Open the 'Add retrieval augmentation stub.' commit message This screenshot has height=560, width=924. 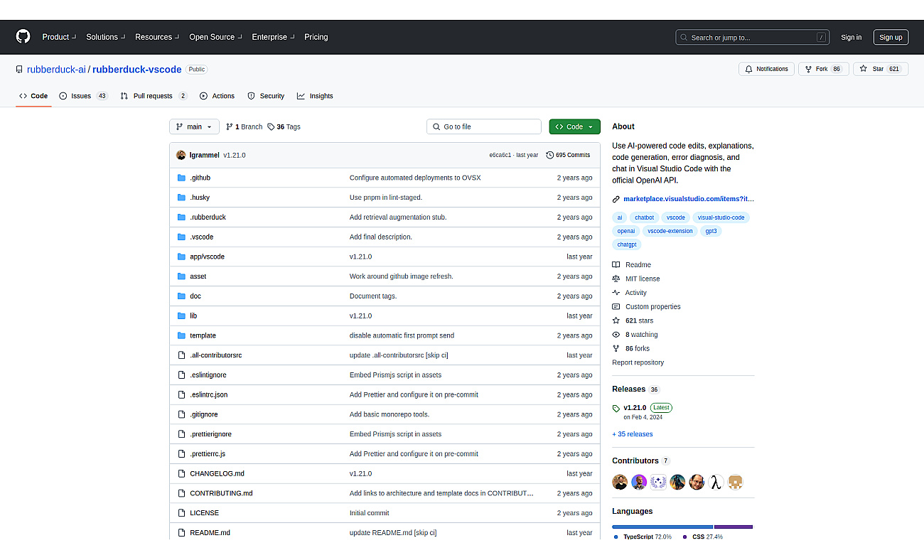pyautogui.click(x=398, y=217)
